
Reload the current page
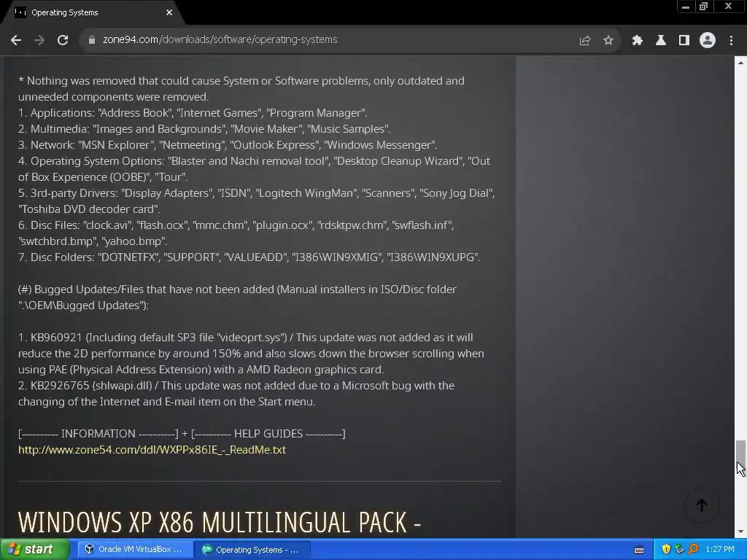click(63, 40)
